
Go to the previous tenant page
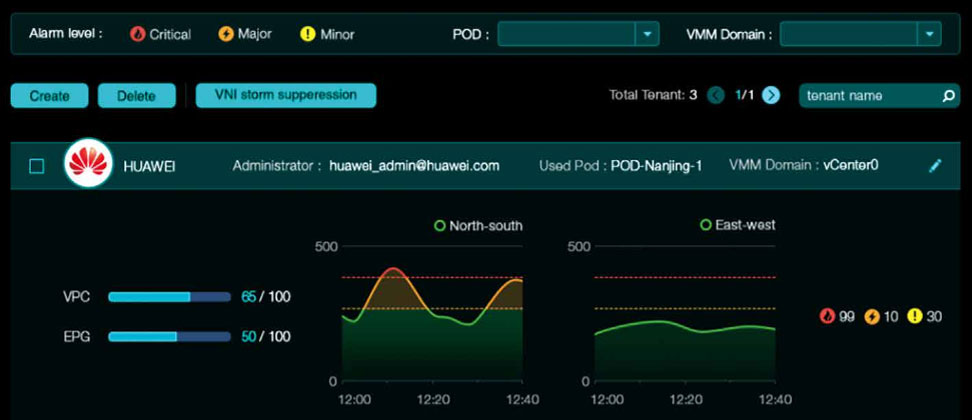pos(716,95)
